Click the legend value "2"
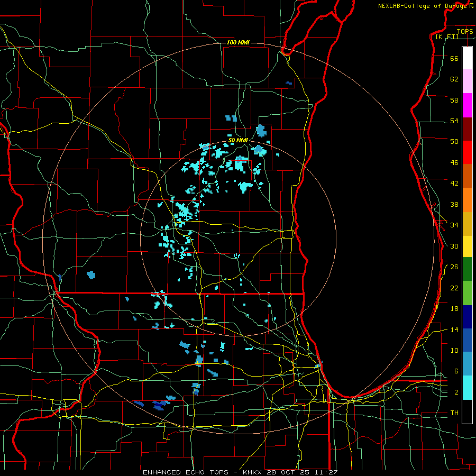 tap(456, 392)
